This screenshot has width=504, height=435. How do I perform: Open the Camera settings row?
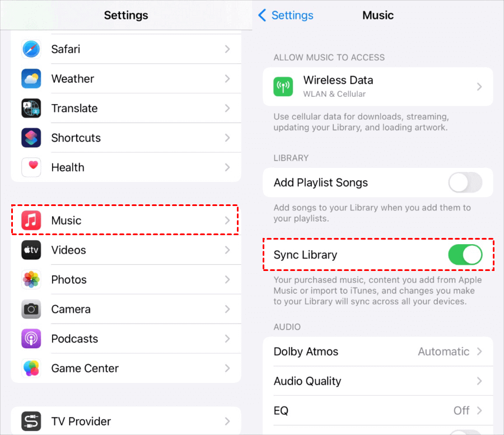tap(126, 309)
